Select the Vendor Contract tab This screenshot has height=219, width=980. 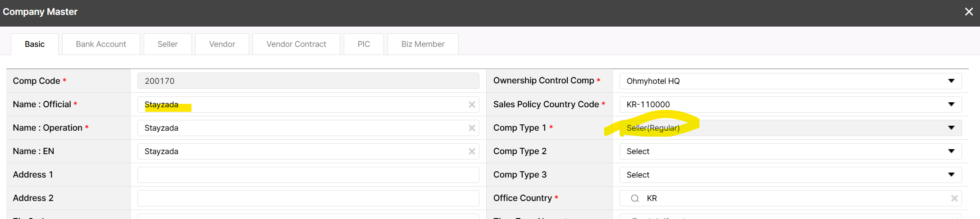click(296, 44)
